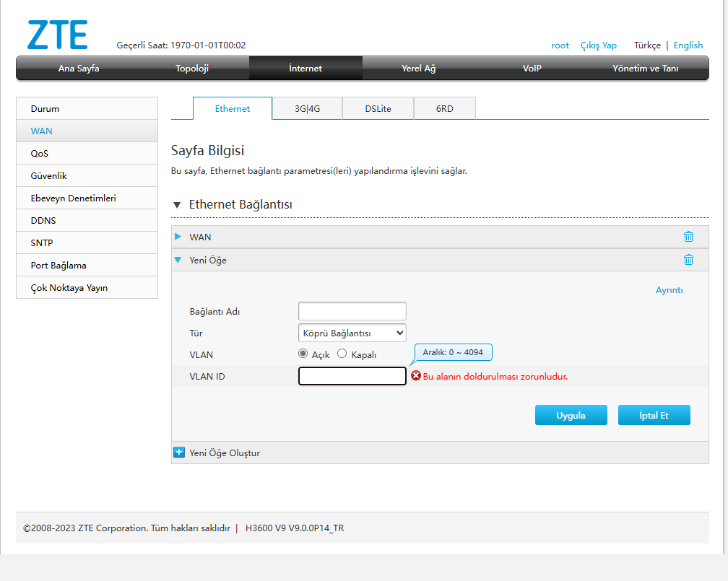Click the Uygula button

click(571, 415)
